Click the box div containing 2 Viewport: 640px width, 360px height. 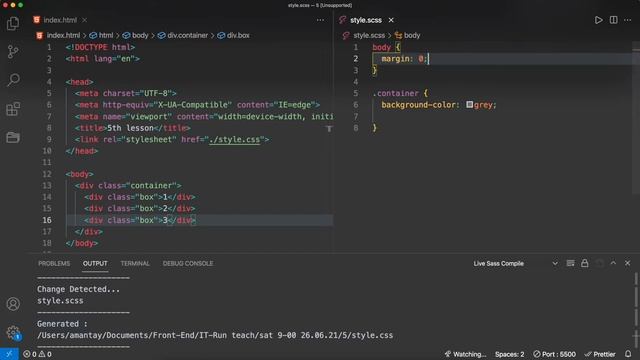tap(140, 209)
